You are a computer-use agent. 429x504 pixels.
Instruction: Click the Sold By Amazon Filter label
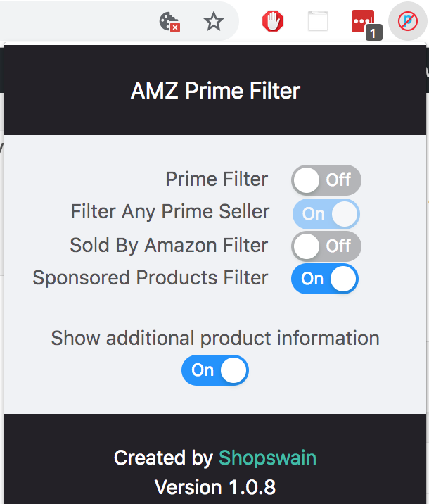click(x=169, y=246)
